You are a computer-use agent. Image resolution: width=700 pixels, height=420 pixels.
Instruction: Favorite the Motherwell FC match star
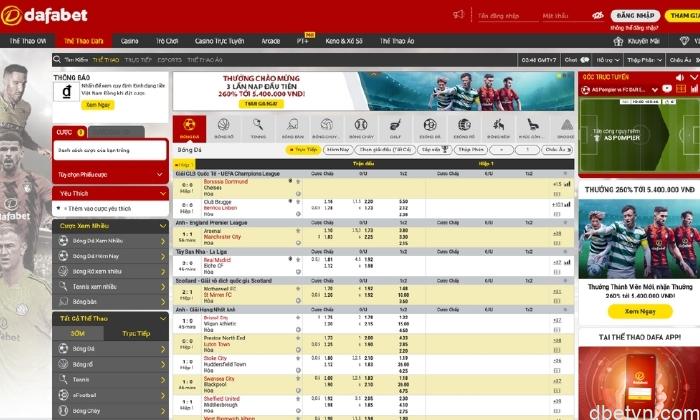tap(298, 288)
